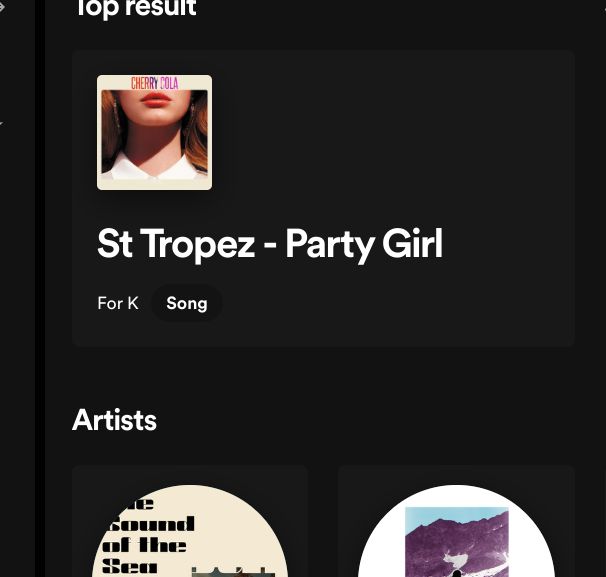606x577 pixels.
Task: Click the sidebar resize divider bar
Action: (41, 288)
